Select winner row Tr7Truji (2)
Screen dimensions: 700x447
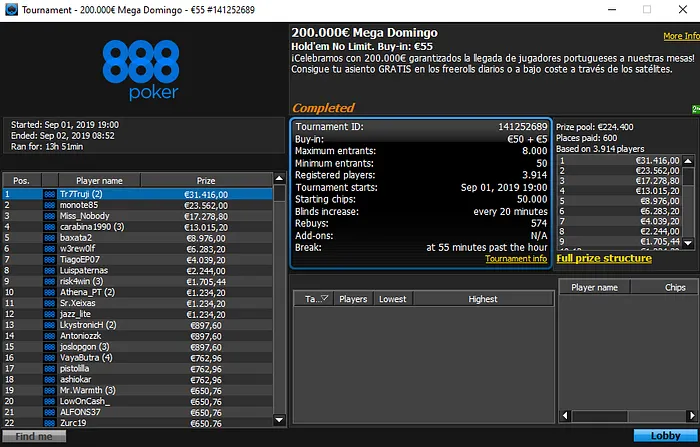coord(138,194)
